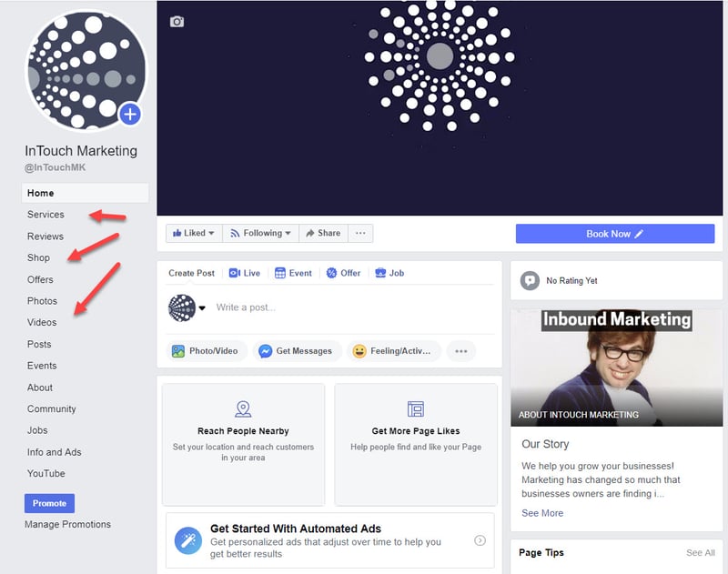Viewport: 728px width, 574px height.
Task: Click the Get More Page Likes title
Action: point(416,430)
